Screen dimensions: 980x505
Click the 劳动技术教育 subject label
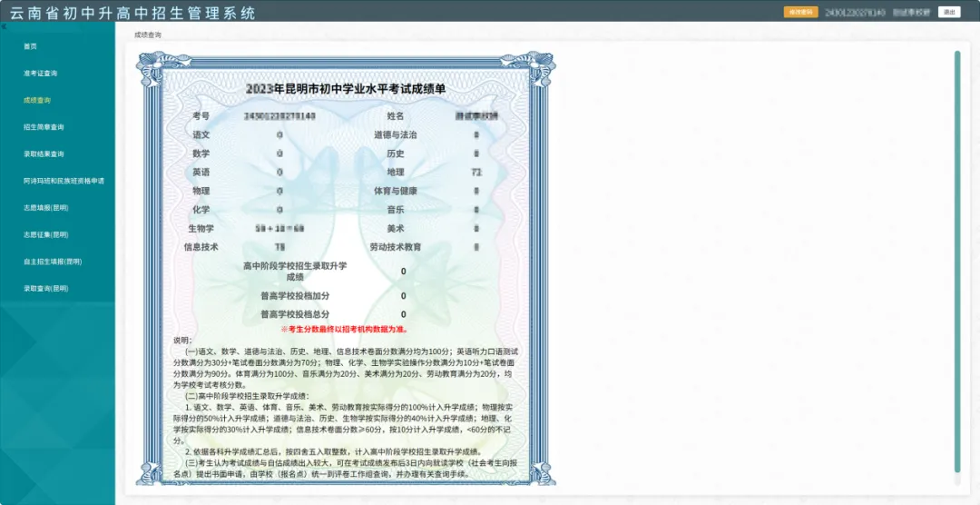point(396,247)
